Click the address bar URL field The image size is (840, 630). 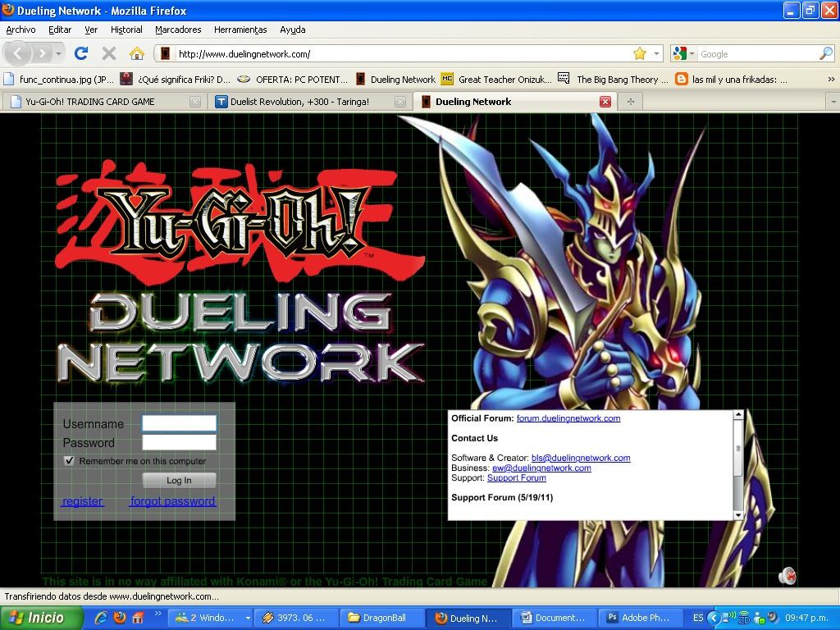pos(404,53)
